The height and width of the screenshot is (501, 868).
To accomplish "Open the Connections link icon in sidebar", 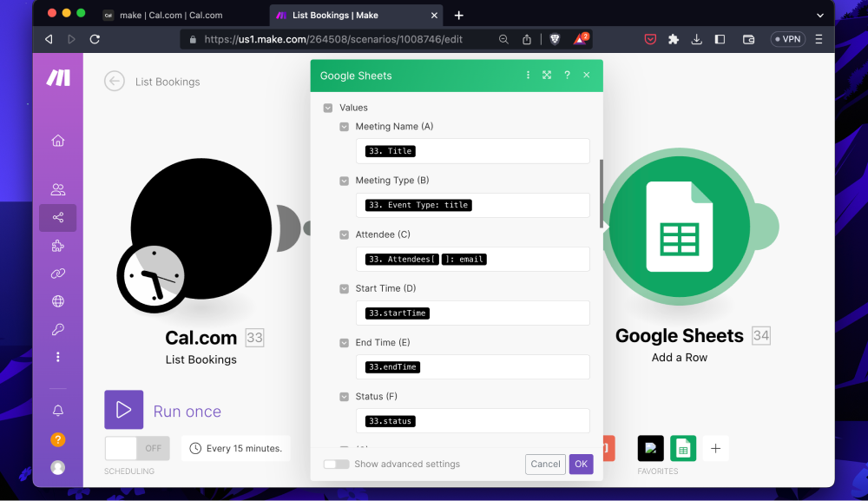I will coord(57,274).
